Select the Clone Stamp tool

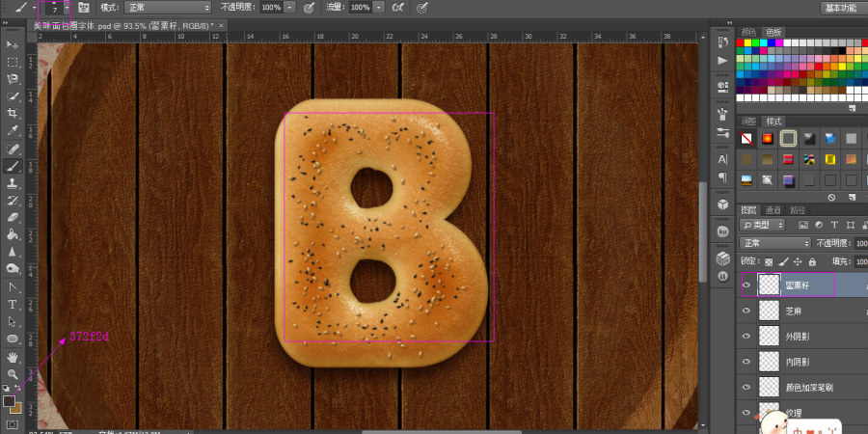[13, 183]
